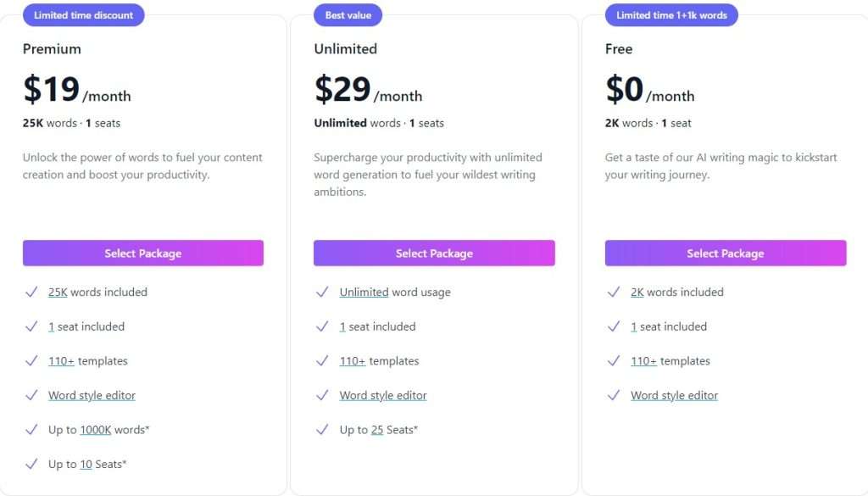Open the 25K words included link
This screenshot has width=868, height=496.
(58, 293)
